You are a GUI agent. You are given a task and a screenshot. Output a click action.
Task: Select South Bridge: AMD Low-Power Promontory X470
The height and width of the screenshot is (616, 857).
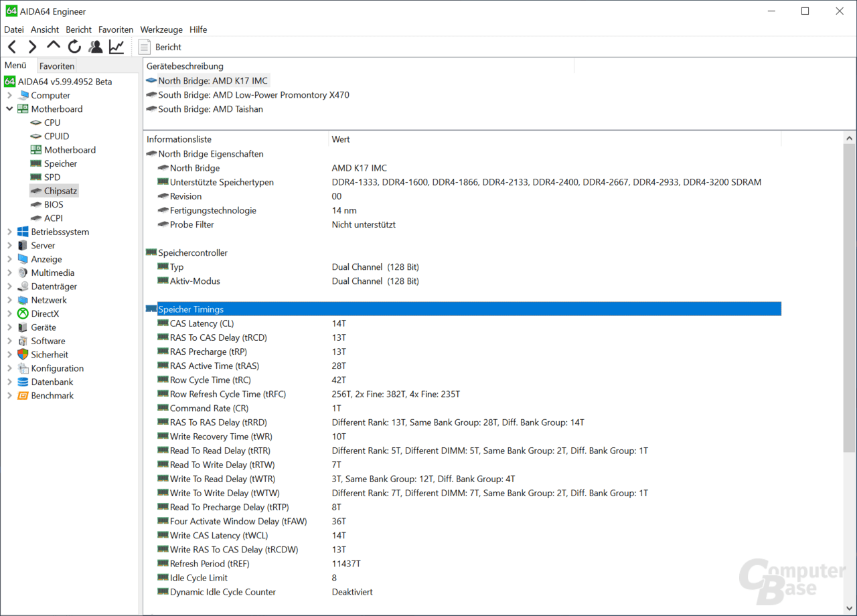click(x=248, y=95)
